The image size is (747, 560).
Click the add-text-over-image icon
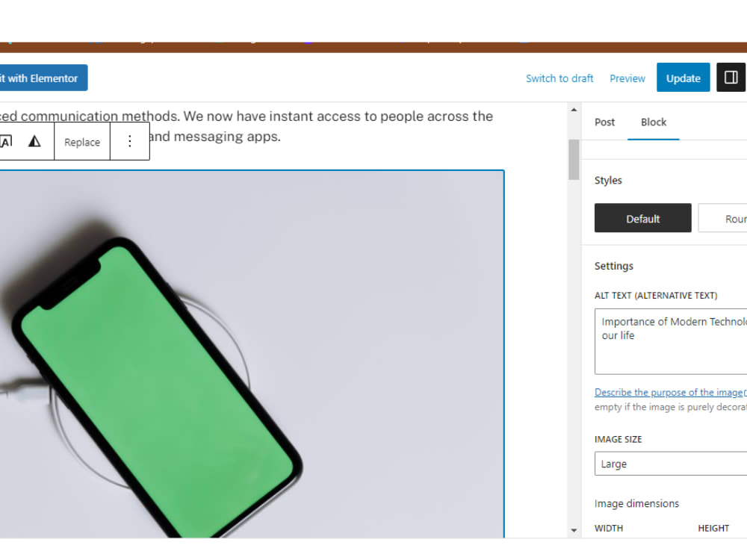[x=6, y=141]
